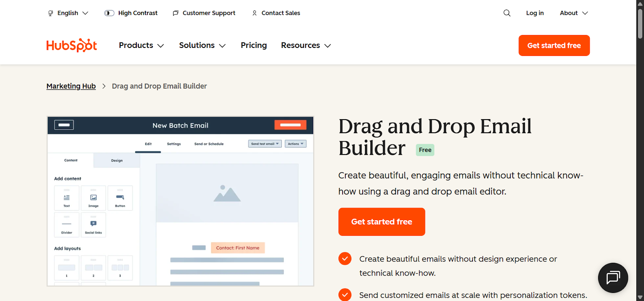Open the Customer Support link
644x301 pixels.
(x=204, y=13)
